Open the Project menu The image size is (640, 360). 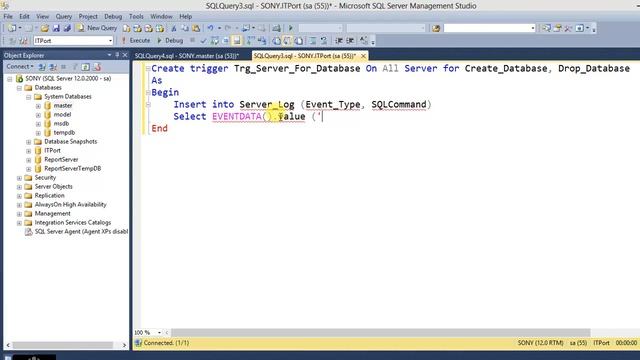pos(88,17)
